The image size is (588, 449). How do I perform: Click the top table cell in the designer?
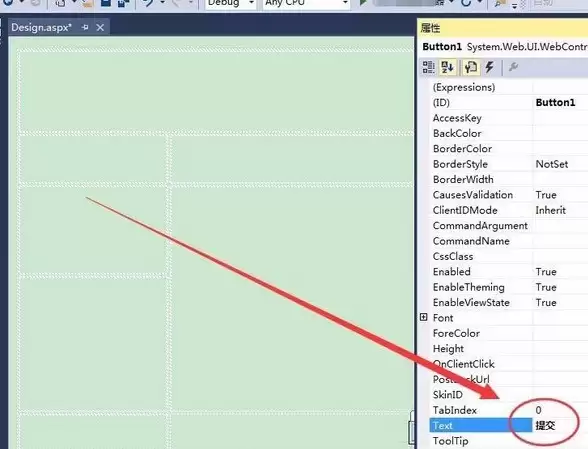tap(216, 91)
